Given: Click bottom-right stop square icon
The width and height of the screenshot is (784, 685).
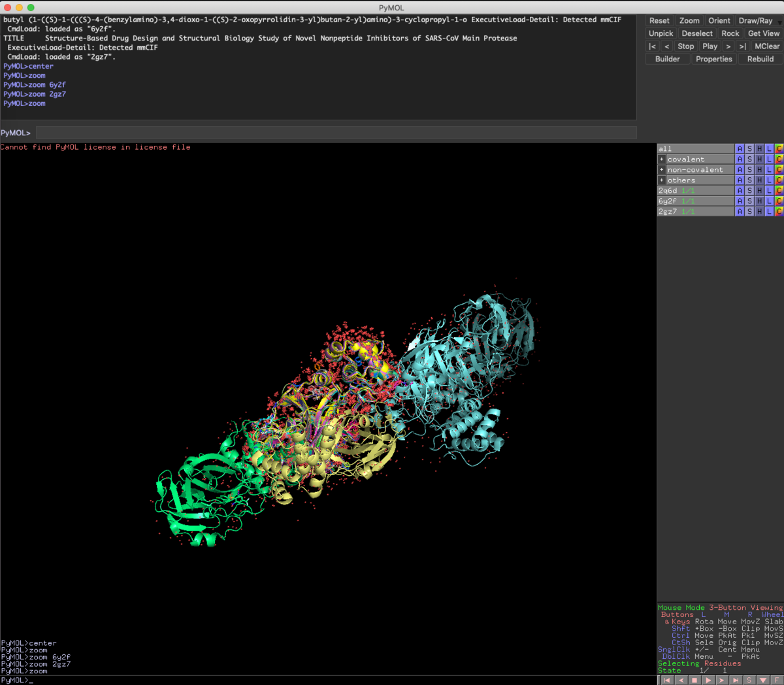Looking at the screenshot, I should click(694, 680).
